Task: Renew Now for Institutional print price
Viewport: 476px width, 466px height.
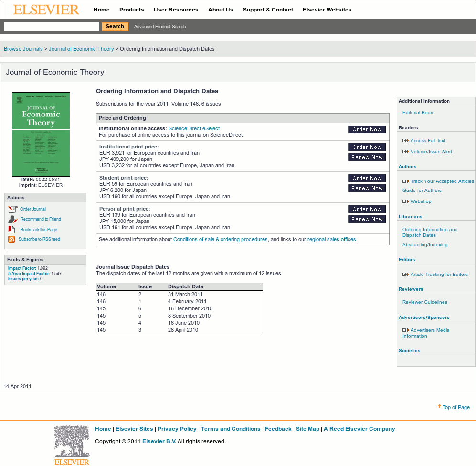Action: click(367, 157)
